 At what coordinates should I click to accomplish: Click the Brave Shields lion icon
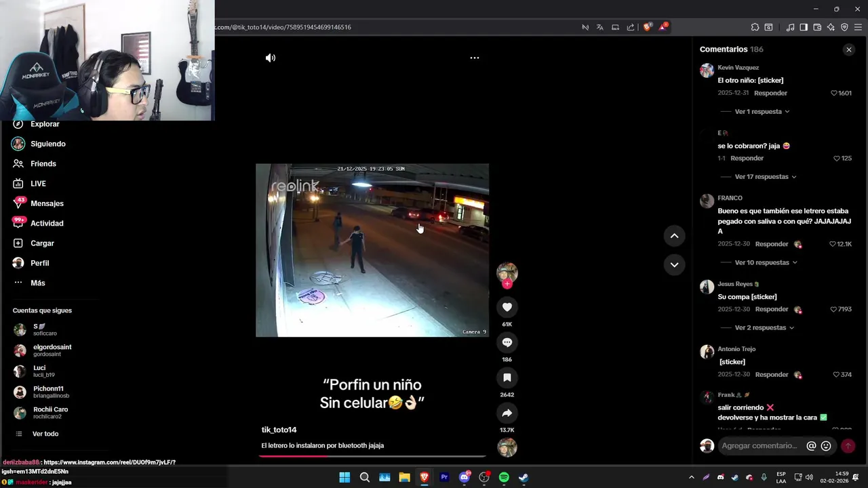(647, 27)
